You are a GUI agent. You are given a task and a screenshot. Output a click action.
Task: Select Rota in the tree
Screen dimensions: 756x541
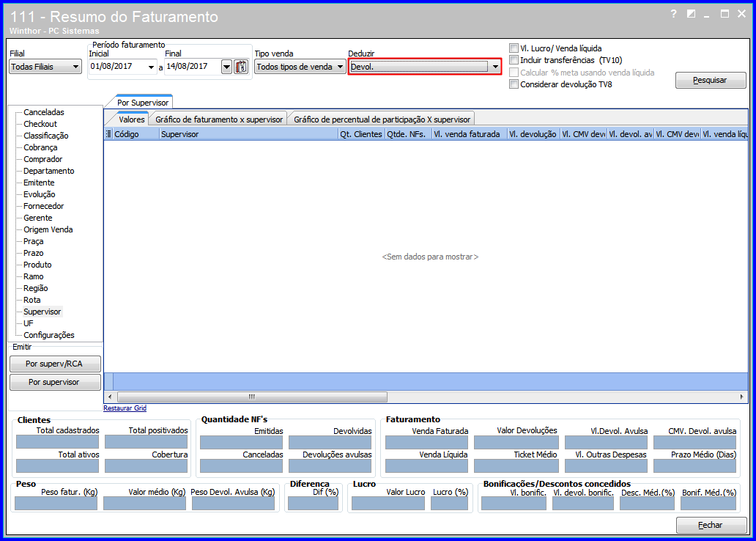31,300
